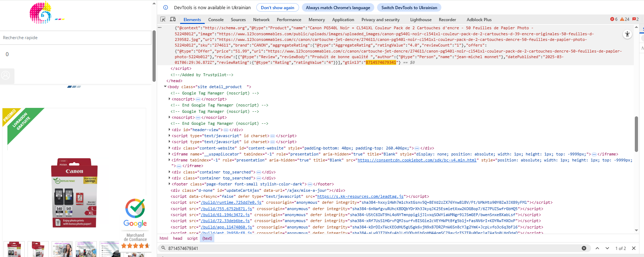Screen dimensions: 644x257
Task: Expand the div content-website node
Action: (169, 148)
